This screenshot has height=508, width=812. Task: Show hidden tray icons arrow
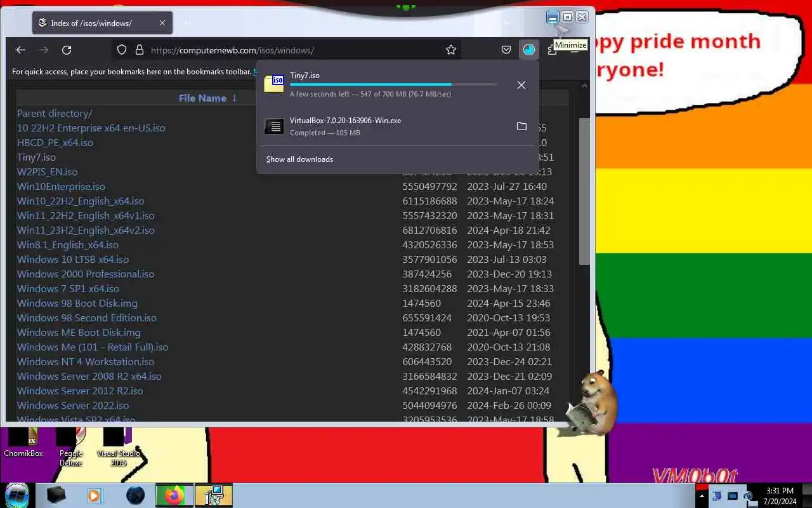pos(702,496)
